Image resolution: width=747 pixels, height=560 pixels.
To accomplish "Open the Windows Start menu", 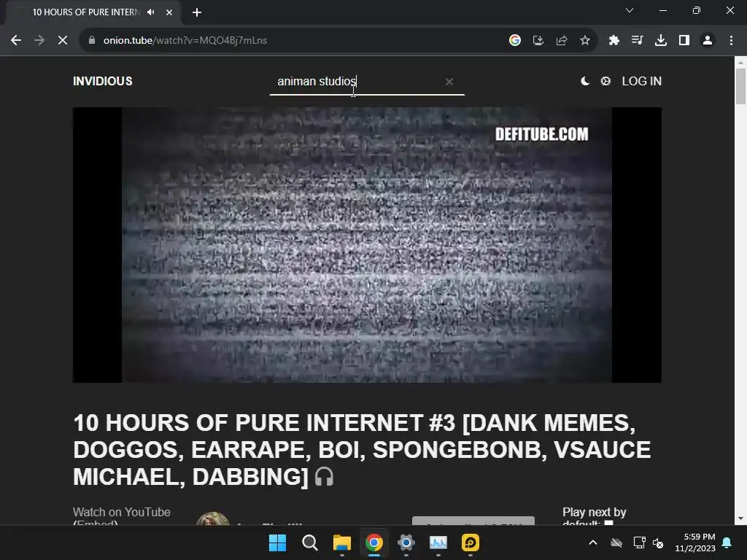I will pos(277,542).
